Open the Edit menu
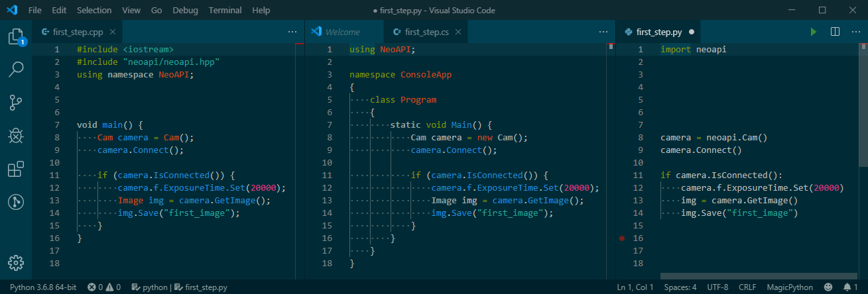 (x=59, y=10)
